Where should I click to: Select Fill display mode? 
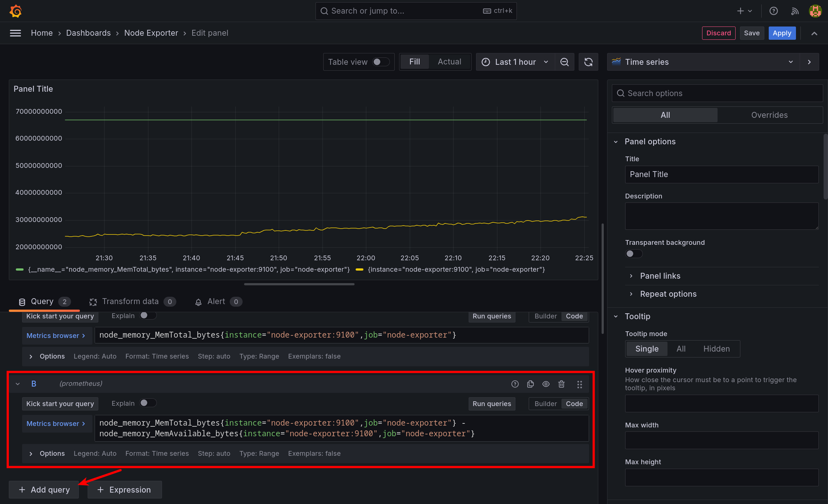coord(415,61)
